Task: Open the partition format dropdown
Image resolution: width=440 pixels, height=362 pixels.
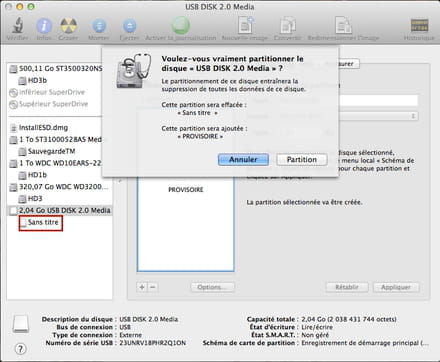Action: coord(378,116)
